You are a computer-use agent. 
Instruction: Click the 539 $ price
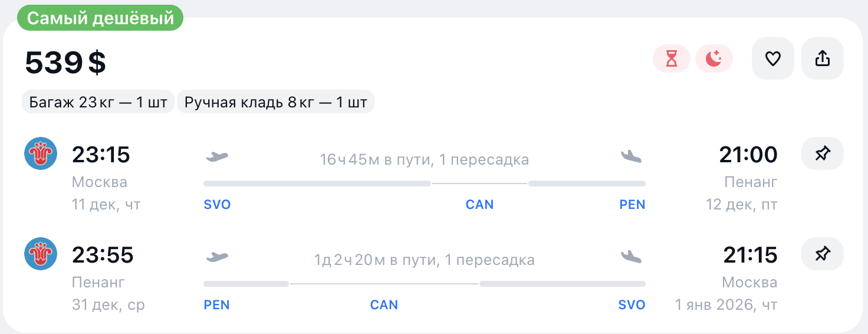point(65,63)
